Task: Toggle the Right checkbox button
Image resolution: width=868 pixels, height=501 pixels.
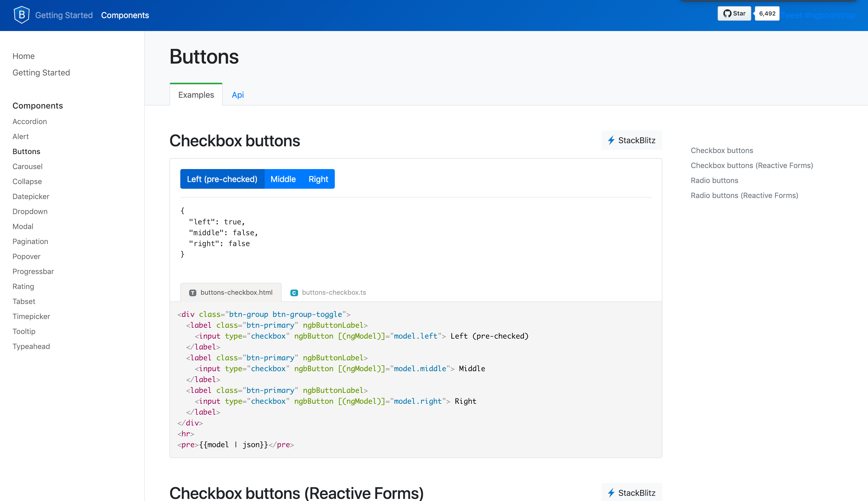Action: [x=318, y=178]
